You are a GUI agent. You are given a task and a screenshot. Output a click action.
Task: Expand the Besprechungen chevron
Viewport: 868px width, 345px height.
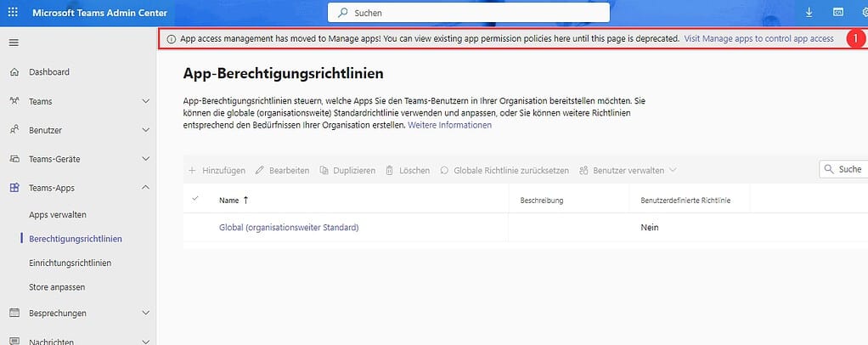[145, 313]
